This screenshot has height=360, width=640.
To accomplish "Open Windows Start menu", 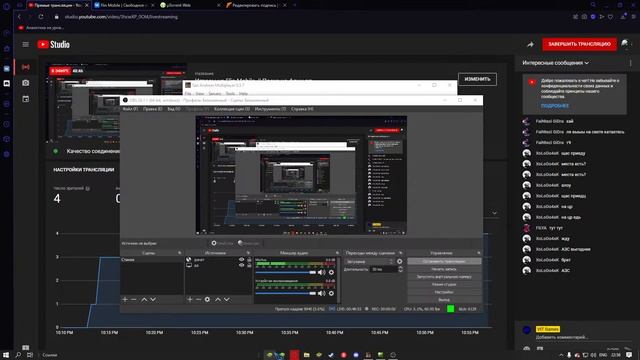I will tap(6, 355).
